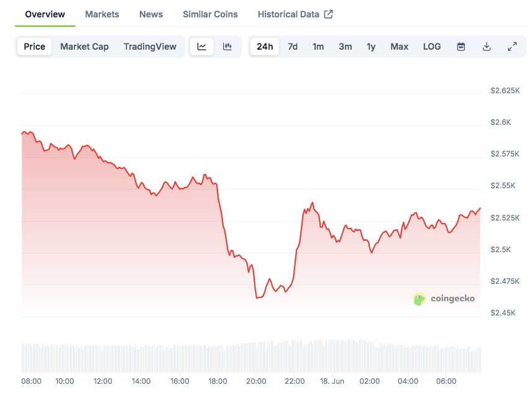Click the Price view button
Screen dimensions: 532x395
coord(34,47)
